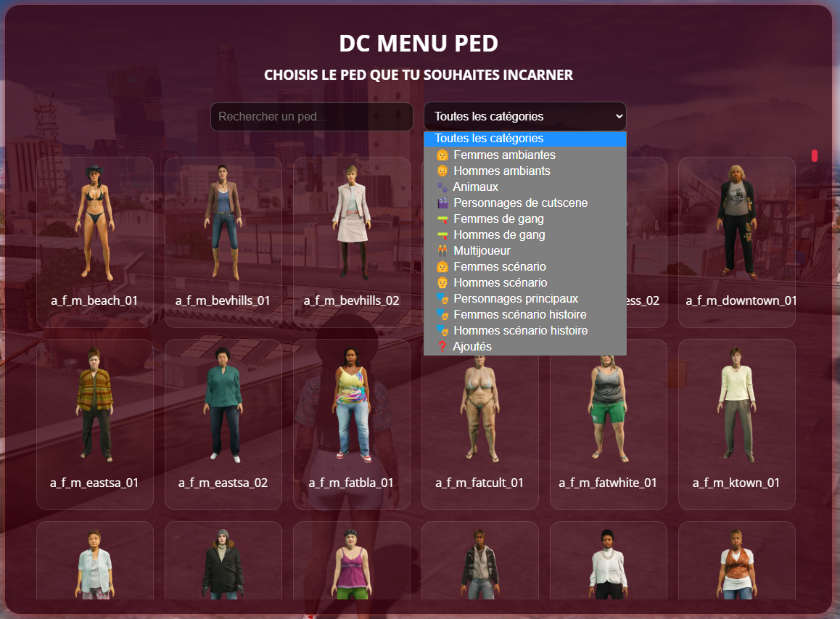Image resolution: width=840 pixels, height=619 pixels.
Task: Click the a_f_m_ktown_01 name label
Action: [736, 483]
